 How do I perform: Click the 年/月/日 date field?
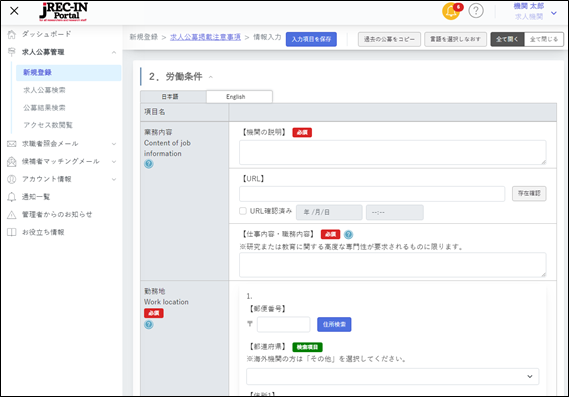329,212
